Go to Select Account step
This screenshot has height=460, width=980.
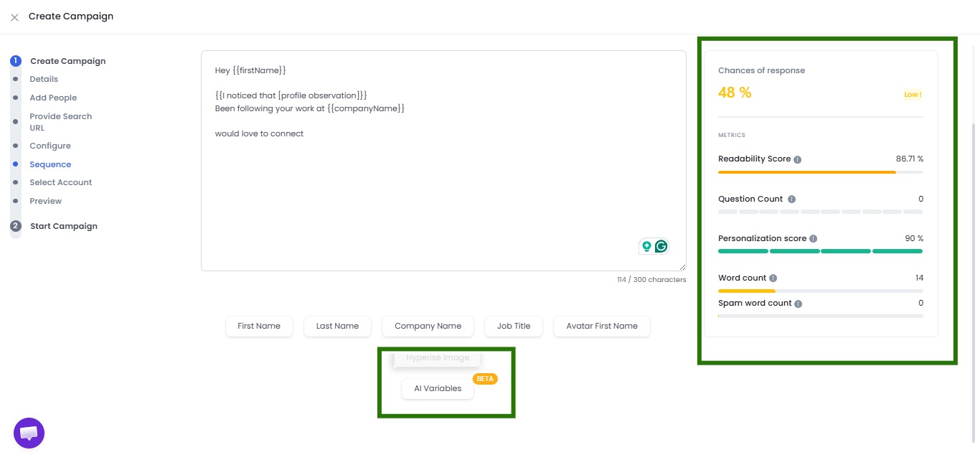(x=61, y=182)
